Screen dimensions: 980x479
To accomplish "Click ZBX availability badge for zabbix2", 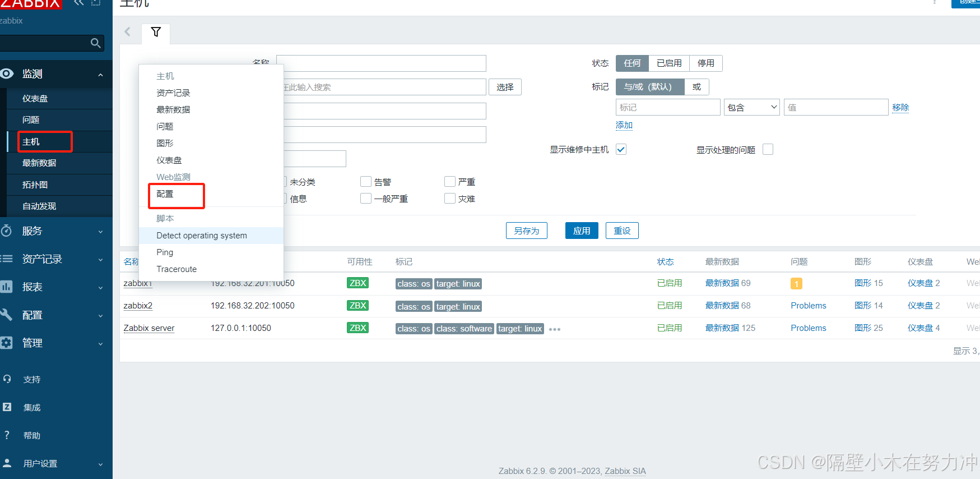I will coord(357,306).
